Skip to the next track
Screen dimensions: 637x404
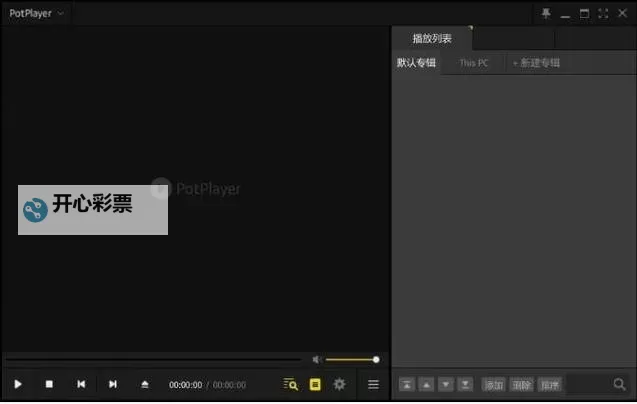click(x=113, y=384)
